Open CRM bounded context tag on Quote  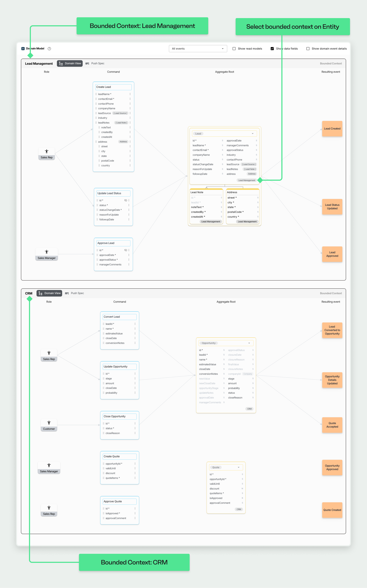click(239, 509)
